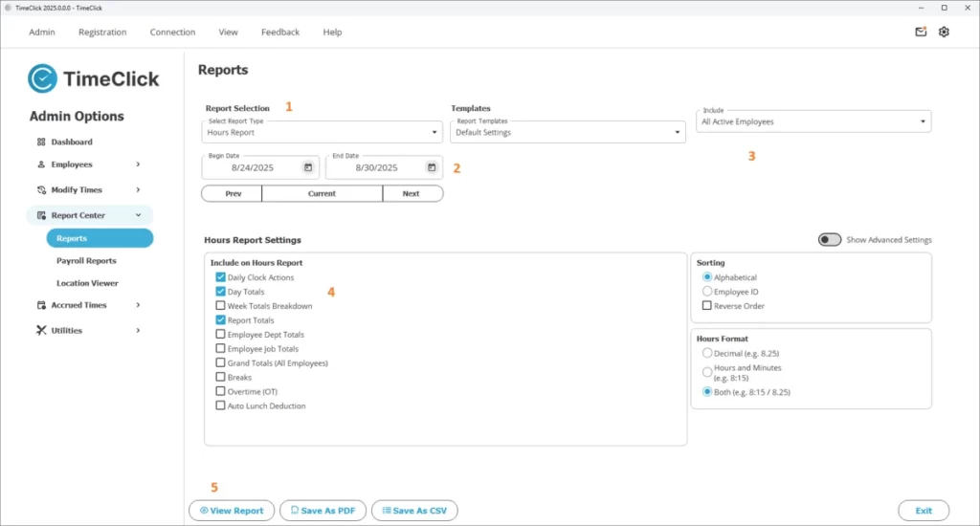Image resolution: width=980 pixels, height=526 pixels.
Task: Open Begin Date calendar picker icon
Action: [x=308, y=167]
